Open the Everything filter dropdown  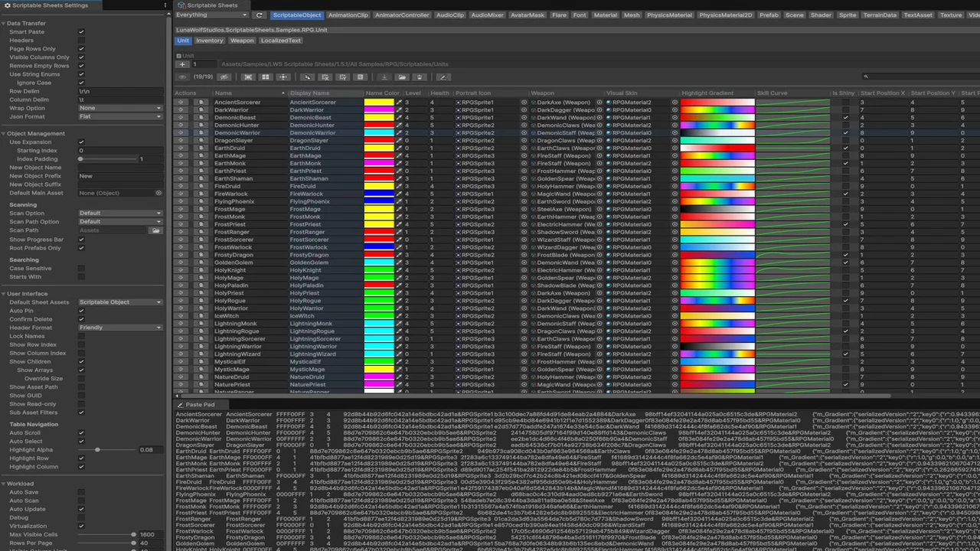click(212, 15)
